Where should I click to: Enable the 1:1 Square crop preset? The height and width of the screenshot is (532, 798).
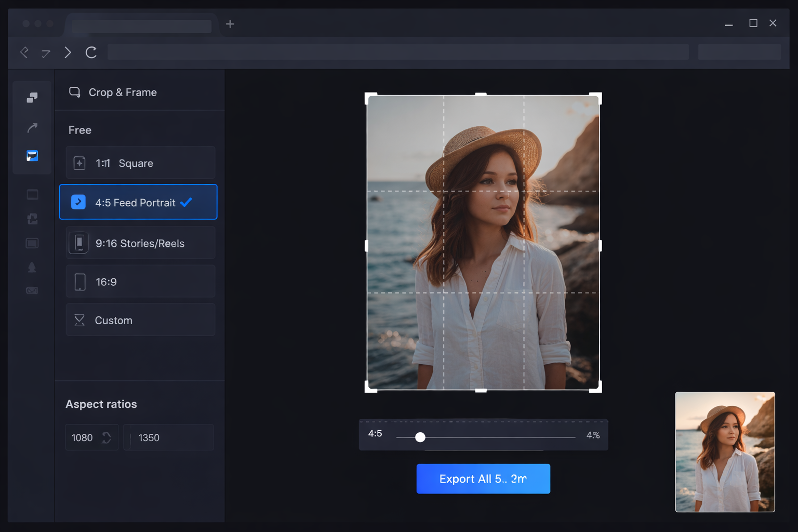pos(139,163)
